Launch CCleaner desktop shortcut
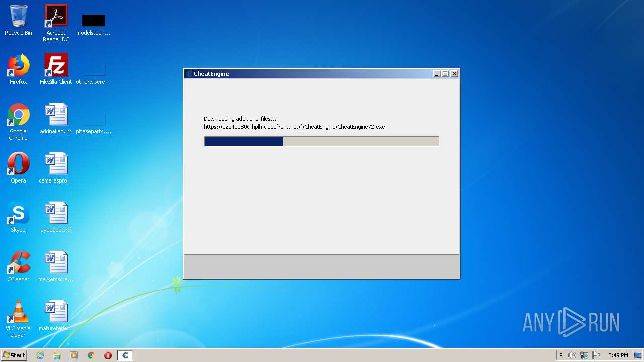644x362 pixels. point(18,267)
